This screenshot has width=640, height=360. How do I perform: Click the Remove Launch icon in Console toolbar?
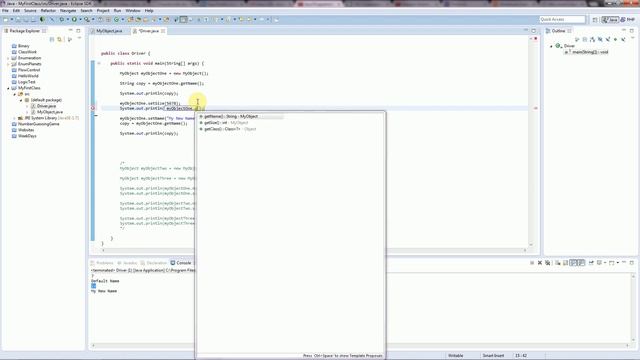540,263
